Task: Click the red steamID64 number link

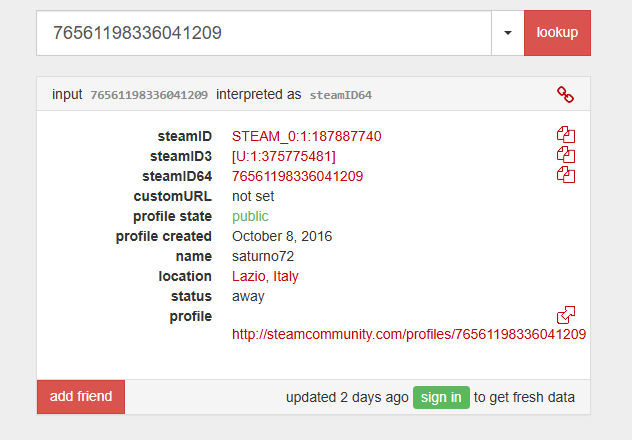Action: 297,176
